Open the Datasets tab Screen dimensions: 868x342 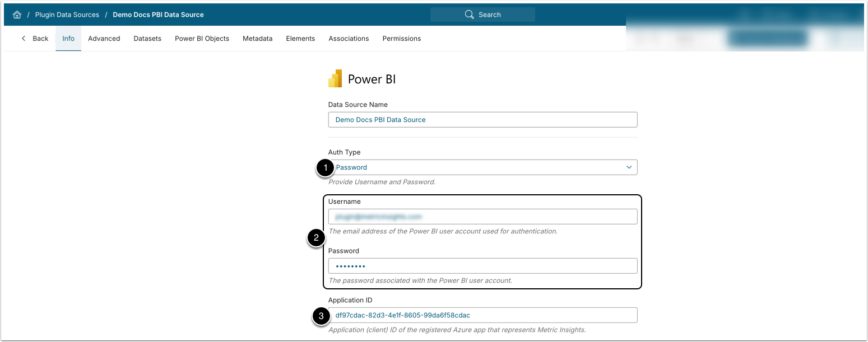pos(147,39)
